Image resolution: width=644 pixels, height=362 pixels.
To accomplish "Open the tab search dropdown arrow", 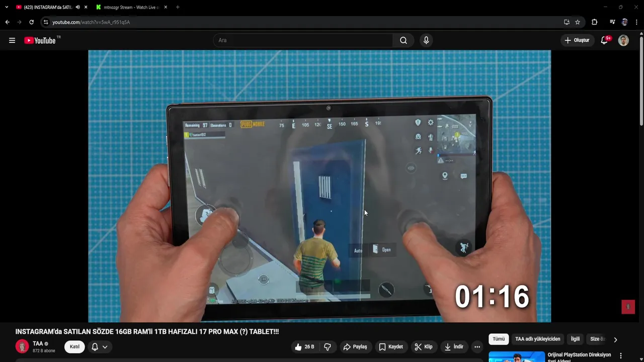I will pyautogui.click(x=7, y=7).
